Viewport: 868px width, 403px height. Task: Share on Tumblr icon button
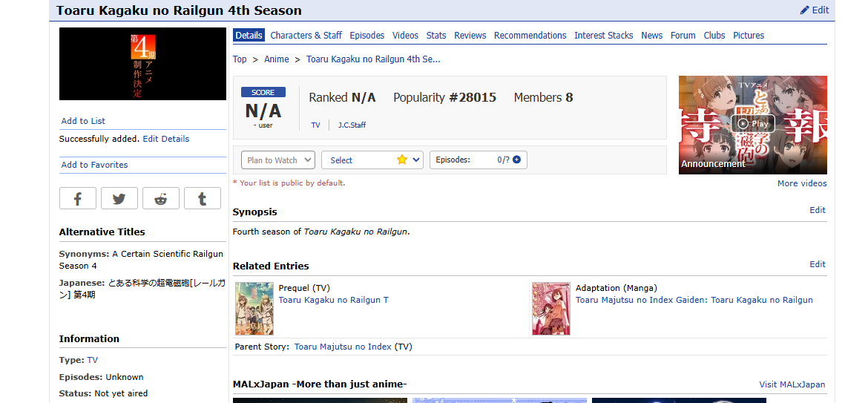point(202,198)
